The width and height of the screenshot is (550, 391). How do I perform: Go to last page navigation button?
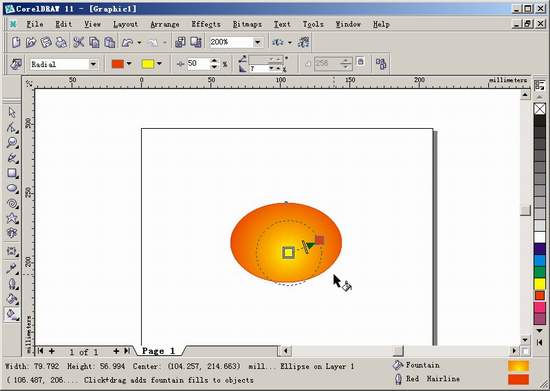(x=127, y=351)
